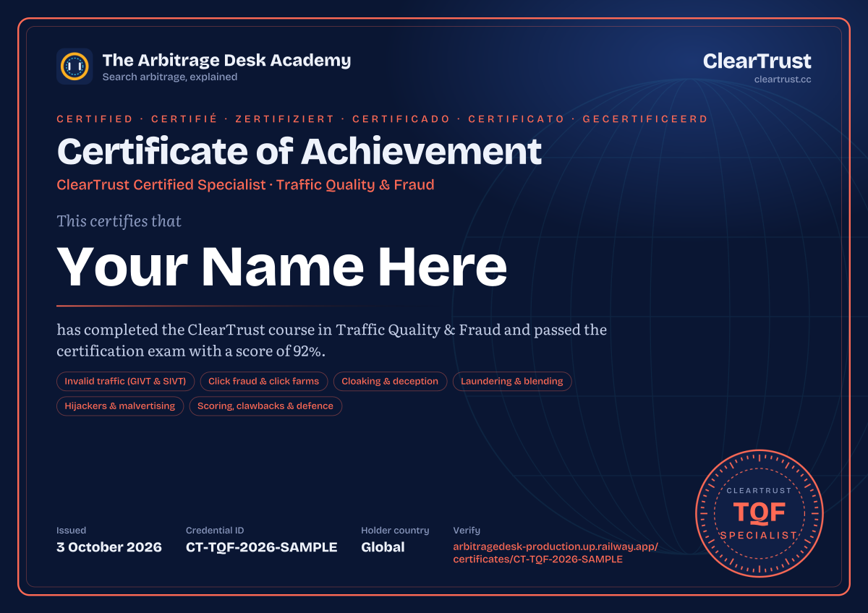Click the "Hijackers & malvertising" tag

click(x=120, y=406)
